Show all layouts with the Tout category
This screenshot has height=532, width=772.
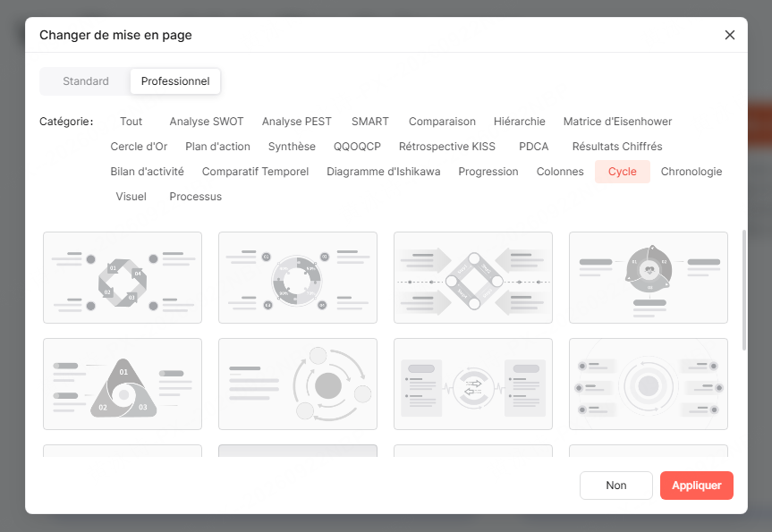pos(131,122)
